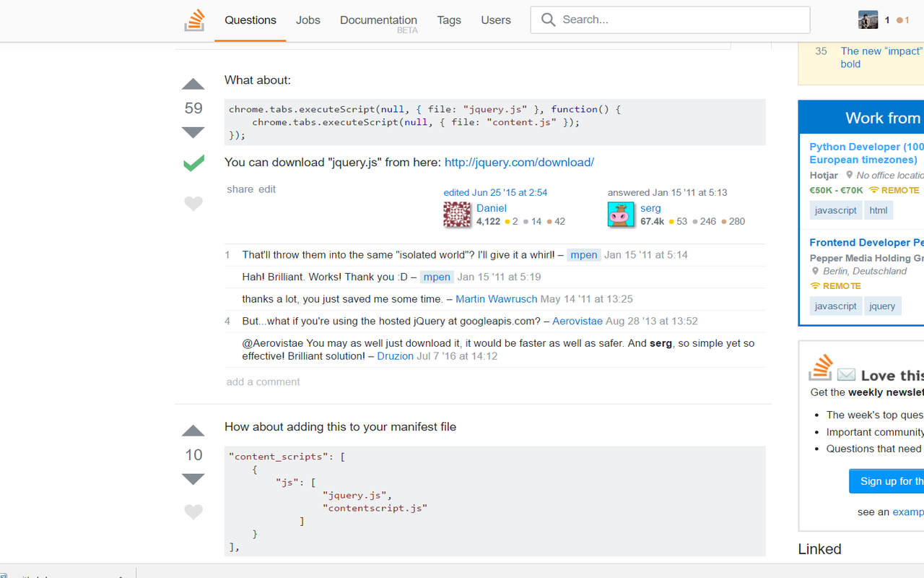Favorite the 59-vote answer with heart icon
This screenshot has height=578, width=924.
coord(193,204)
